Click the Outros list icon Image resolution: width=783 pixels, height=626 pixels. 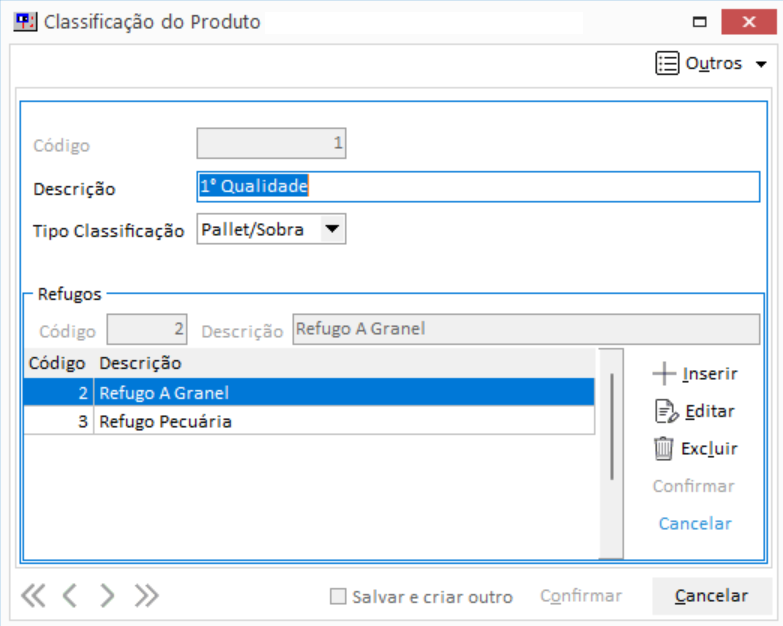click(x=667, y=63)
